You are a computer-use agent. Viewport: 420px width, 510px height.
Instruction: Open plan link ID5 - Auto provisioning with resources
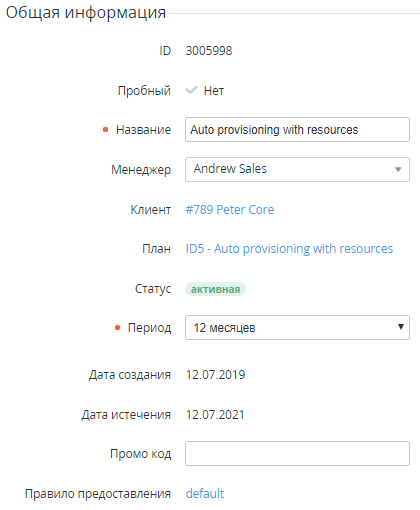pyautogui.click(x=289, y=249)
